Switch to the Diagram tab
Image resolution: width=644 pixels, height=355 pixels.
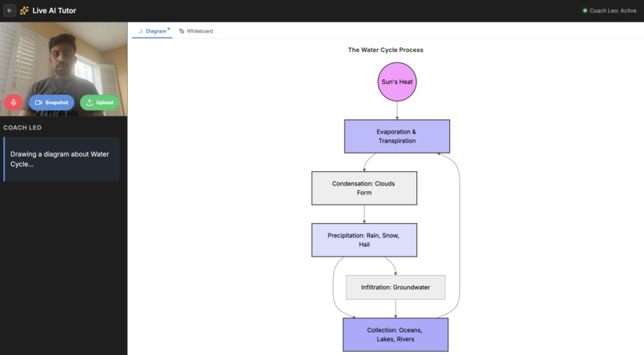tap(153, 31)
